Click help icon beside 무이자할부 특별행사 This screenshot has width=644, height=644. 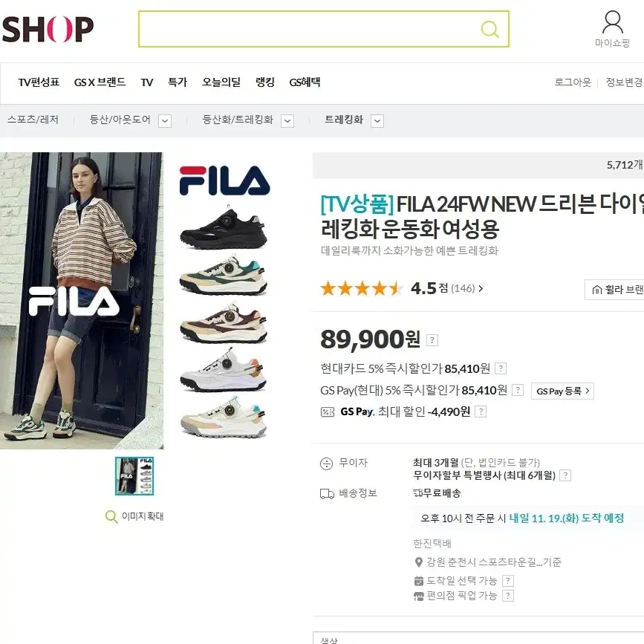point(565,475)
